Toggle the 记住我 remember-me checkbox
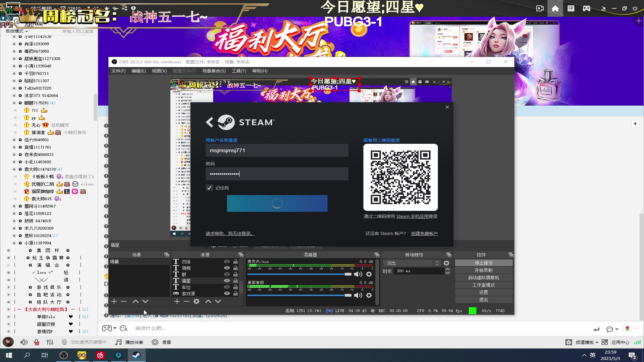644x362 pixels. [x=209, y=188]
